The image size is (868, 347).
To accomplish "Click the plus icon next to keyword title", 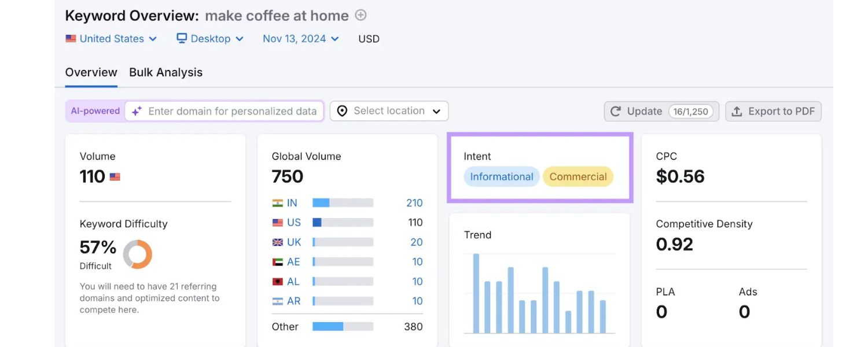I will pyautogui.click(x=360, y=15).
